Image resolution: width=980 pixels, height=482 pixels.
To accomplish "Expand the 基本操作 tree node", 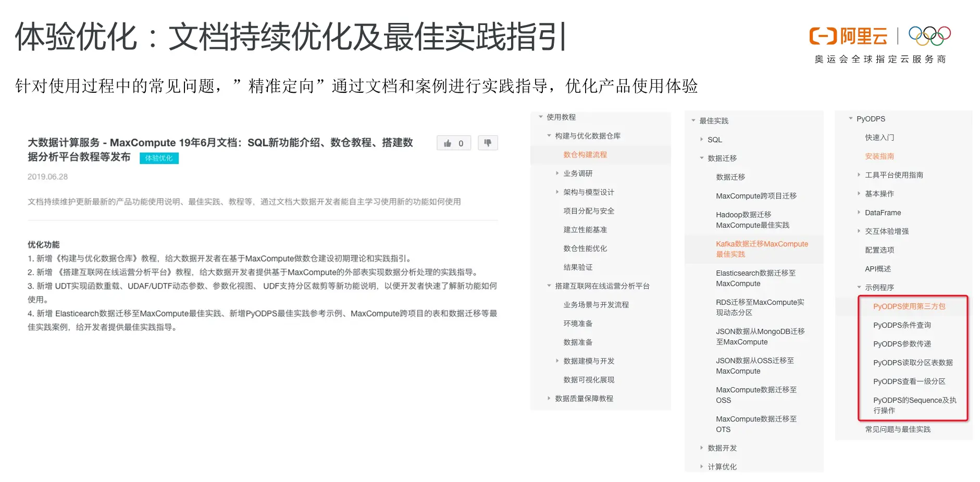I will [859, 193].
